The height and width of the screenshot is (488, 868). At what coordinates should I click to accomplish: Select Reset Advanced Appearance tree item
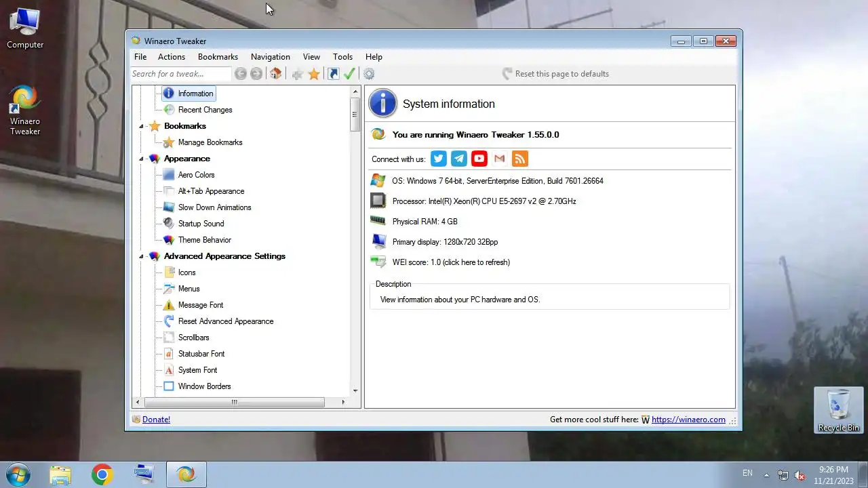[x=225, y=321]
